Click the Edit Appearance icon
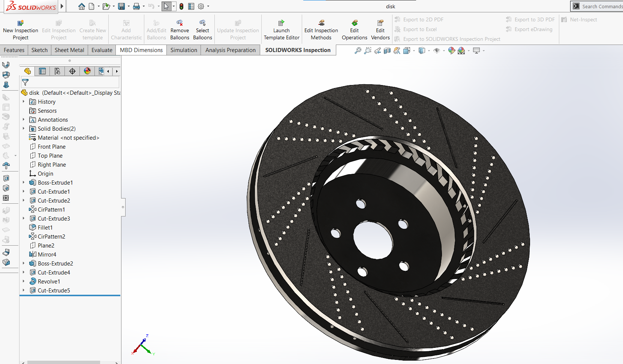This screenshot has height=364, width=623. click(x=451, y=51)
